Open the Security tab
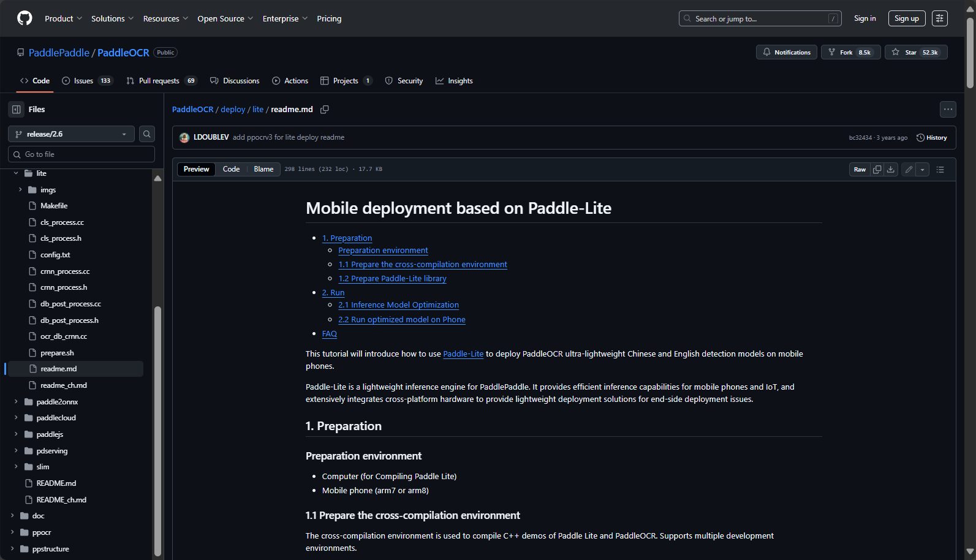Viewport: 976px width, 560px height. tap(404, 81)
